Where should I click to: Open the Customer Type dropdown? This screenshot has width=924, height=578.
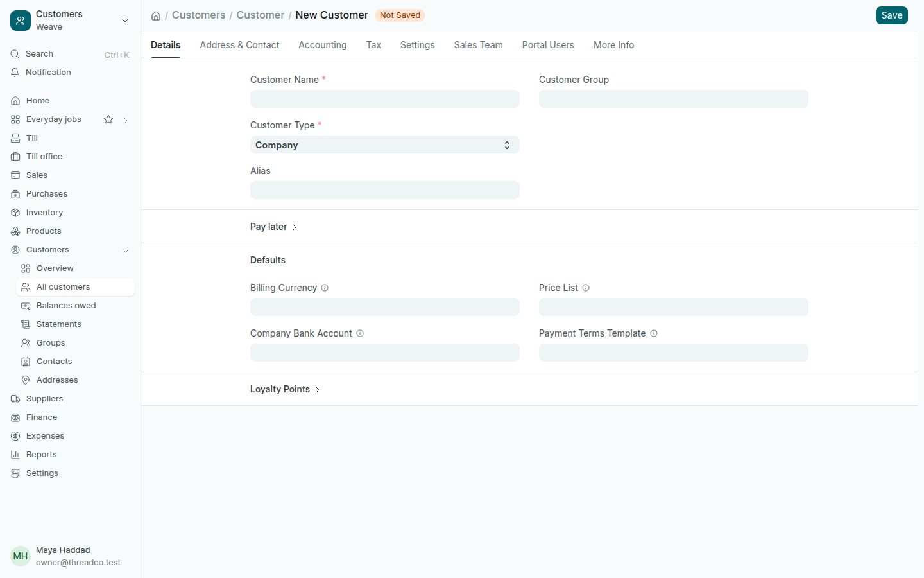[x=385, y=144]
